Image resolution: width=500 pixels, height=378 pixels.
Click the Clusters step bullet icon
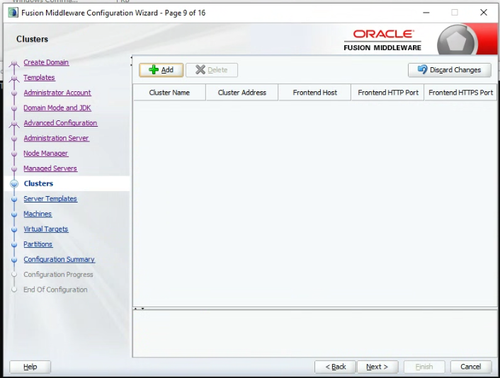pos(14,184)
